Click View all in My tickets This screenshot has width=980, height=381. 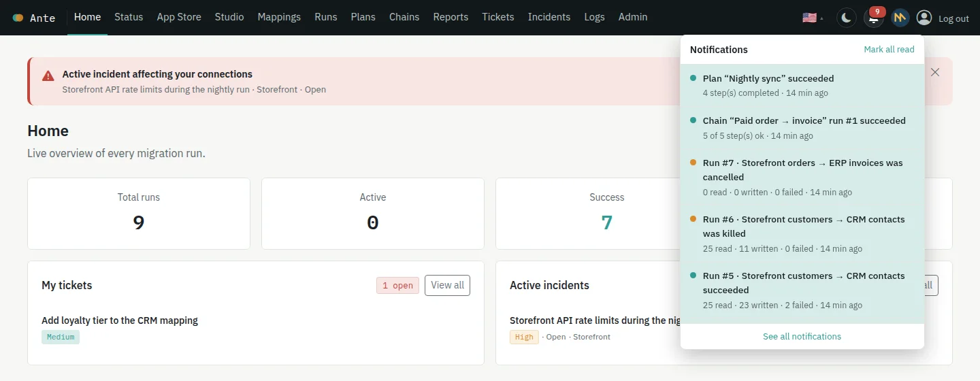tap(447, 285)
